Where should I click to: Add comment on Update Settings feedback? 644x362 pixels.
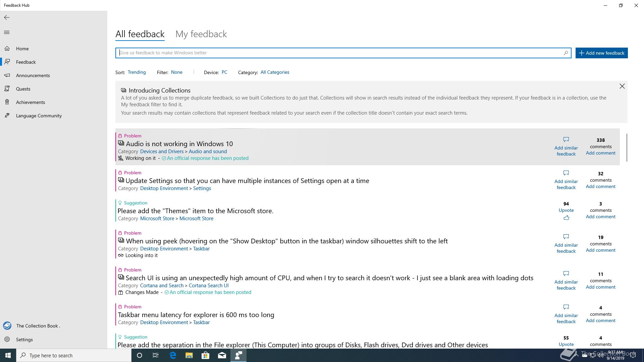(600, 186)
